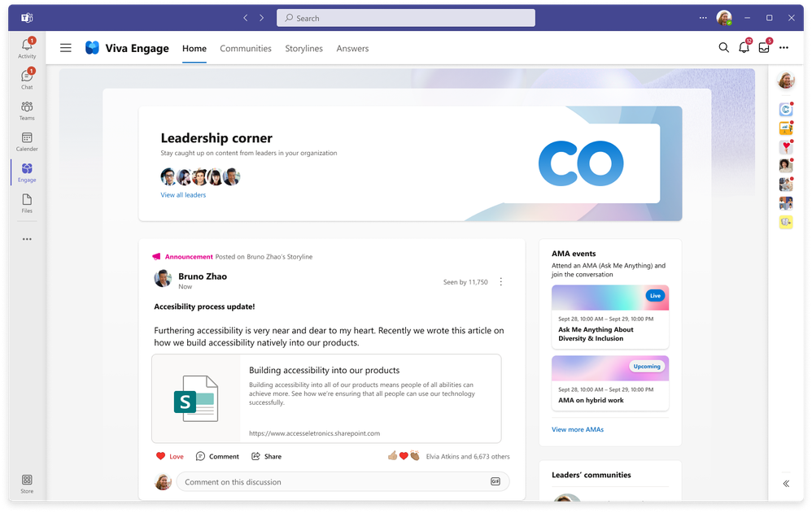Open Ask Me Anything Diversity & Inclusion event

click(x=610, y=317)
